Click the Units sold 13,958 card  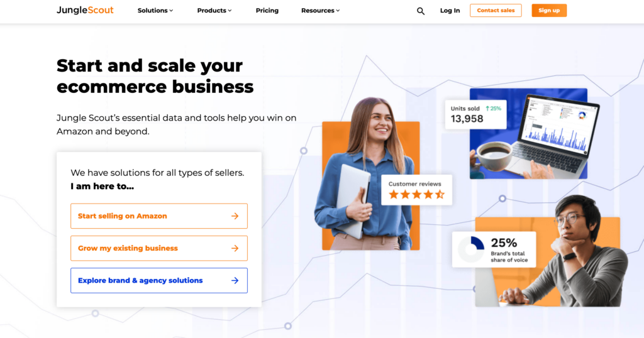[x=475, y=114]
